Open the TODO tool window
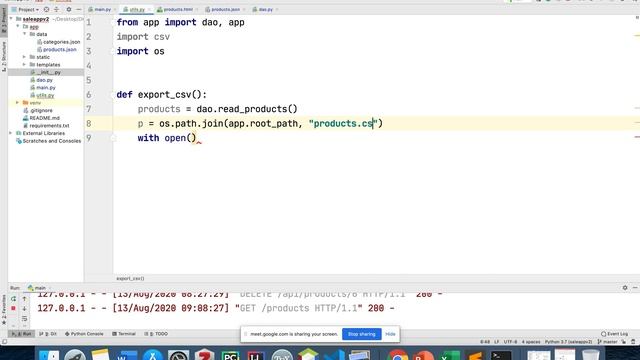The height and width of the screenshot is (360, 640). (156, 334)
